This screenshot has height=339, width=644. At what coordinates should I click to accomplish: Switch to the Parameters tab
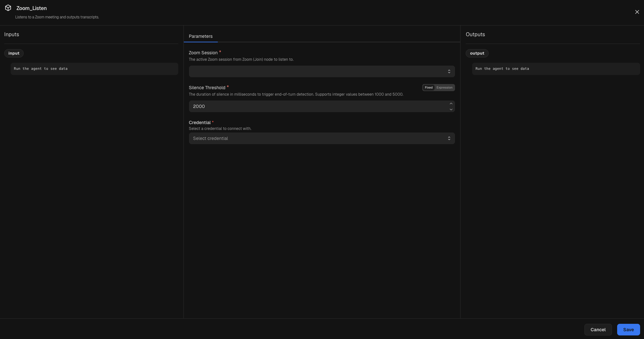200,36
